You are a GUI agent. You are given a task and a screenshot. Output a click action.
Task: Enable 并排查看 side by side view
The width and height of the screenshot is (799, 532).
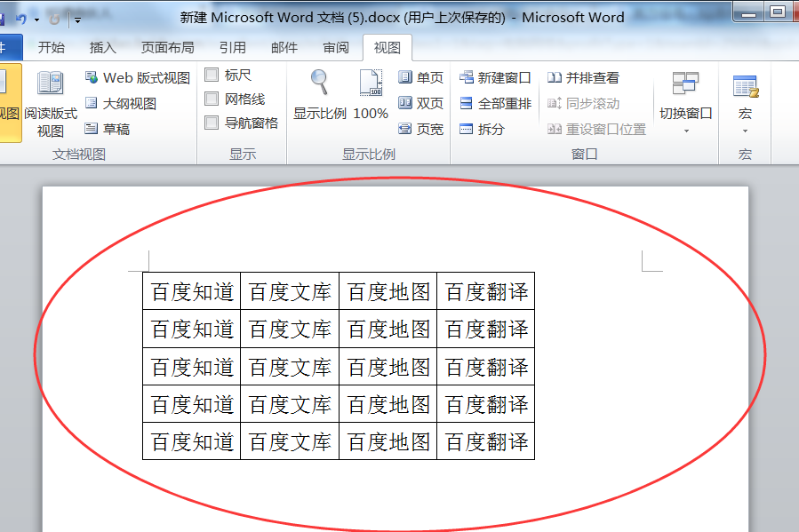(x=583, y=77)
